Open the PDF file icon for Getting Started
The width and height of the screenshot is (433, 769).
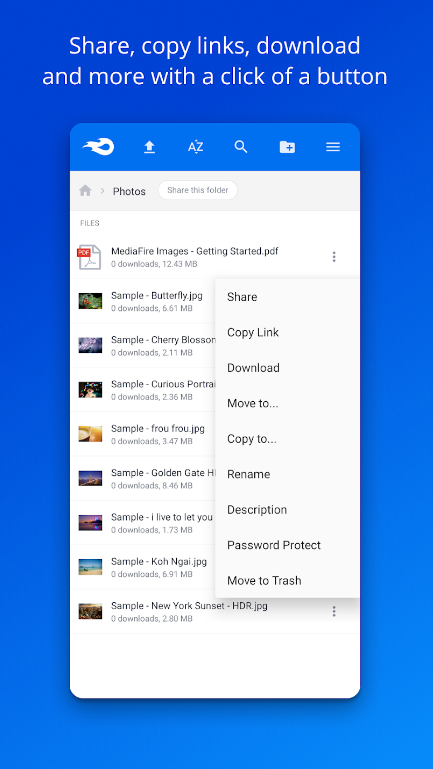(x=90, y=257)
